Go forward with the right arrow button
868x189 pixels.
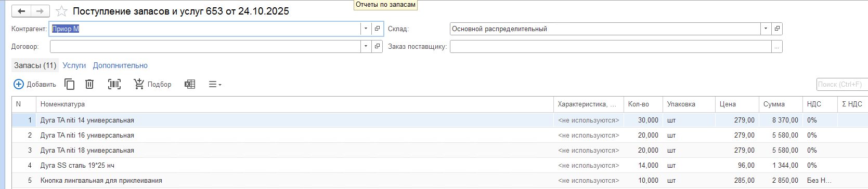(40, 11)
